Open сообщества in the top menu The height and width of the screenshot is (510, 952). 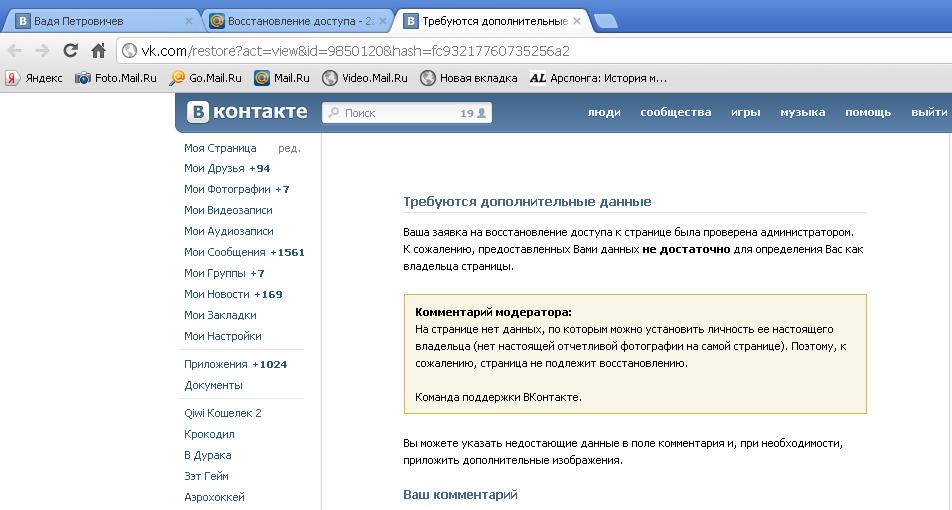click(676, 112)
